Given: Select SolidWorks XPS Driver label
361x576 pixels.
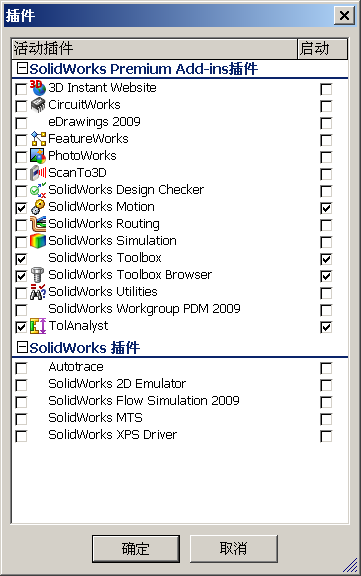Looking at the screenshot, I should [113, 435].
